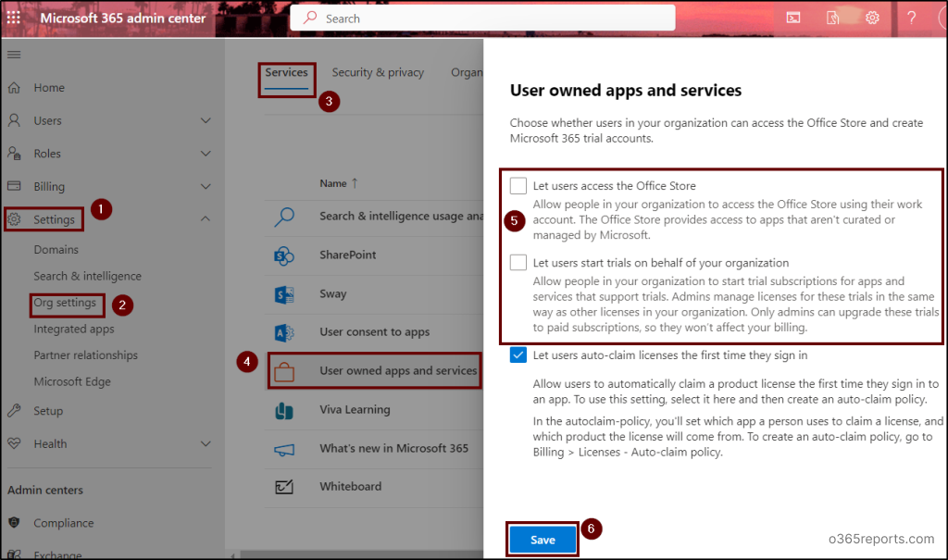
Task: Open the SharePoint service row
Action: (x=374, y=255)
